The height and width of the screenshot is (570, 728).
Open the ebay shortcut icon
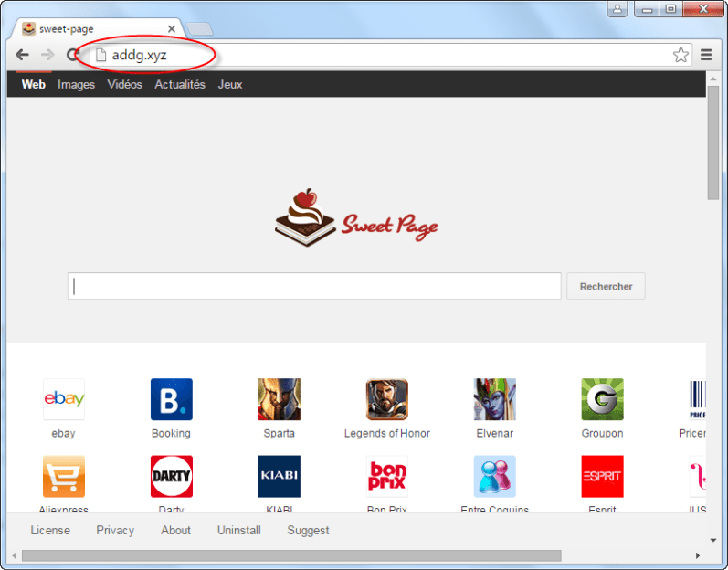click(64, 399)
